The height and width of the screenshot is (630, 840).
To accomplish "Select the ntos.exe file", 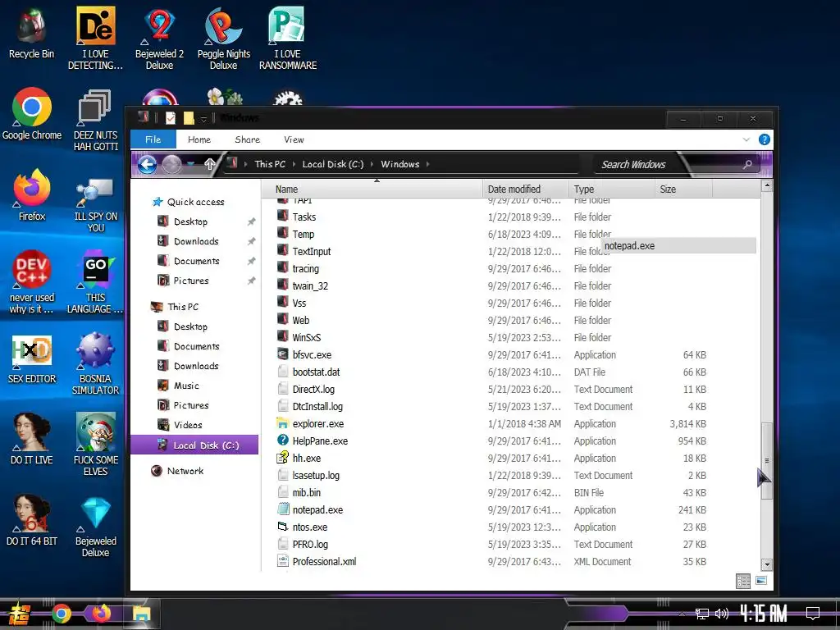I will coord(309,527).
